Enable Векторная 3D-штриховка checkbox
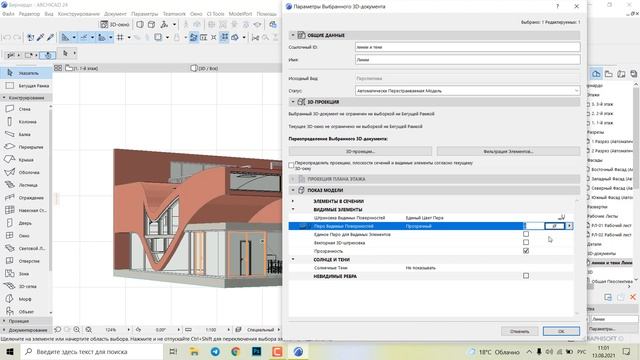This screenshot has height=360, width=640. 526,242
